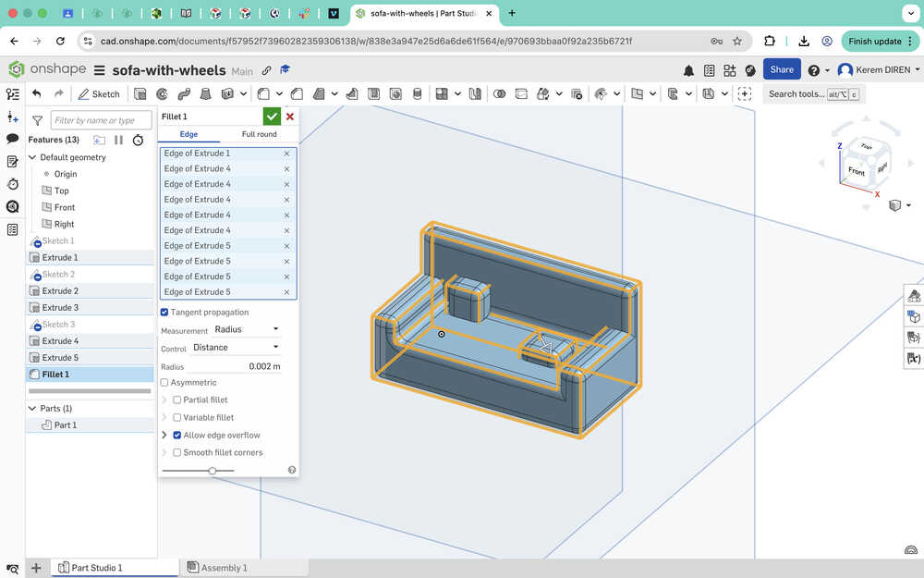This screenshot has height=578, width=924.
Task: Click the Undo arrow in the toolbar
Action: coord(37,93)
